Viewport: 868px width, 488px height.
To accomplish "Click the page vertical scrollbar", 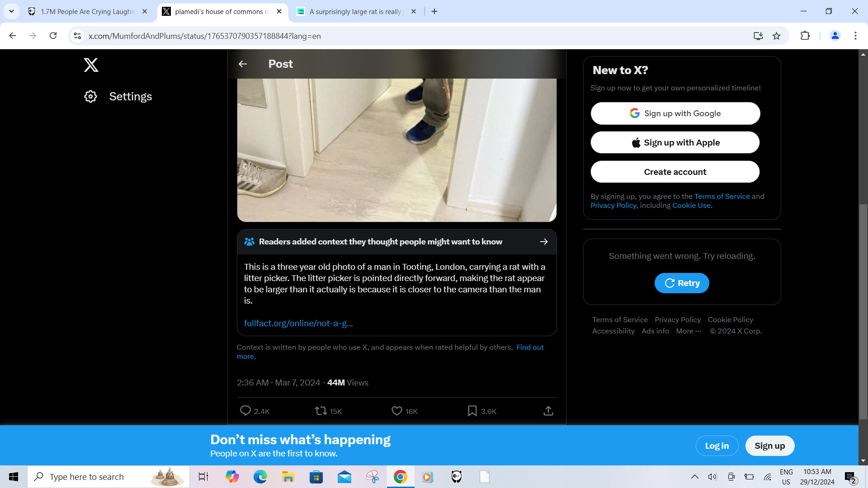I will (863, 312).
